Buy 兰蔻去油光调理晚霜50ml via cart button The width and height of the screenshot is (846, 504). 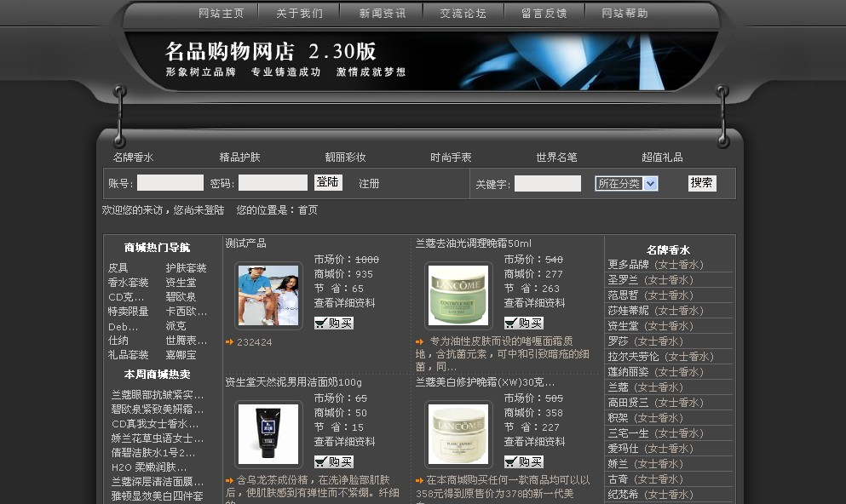524,323
